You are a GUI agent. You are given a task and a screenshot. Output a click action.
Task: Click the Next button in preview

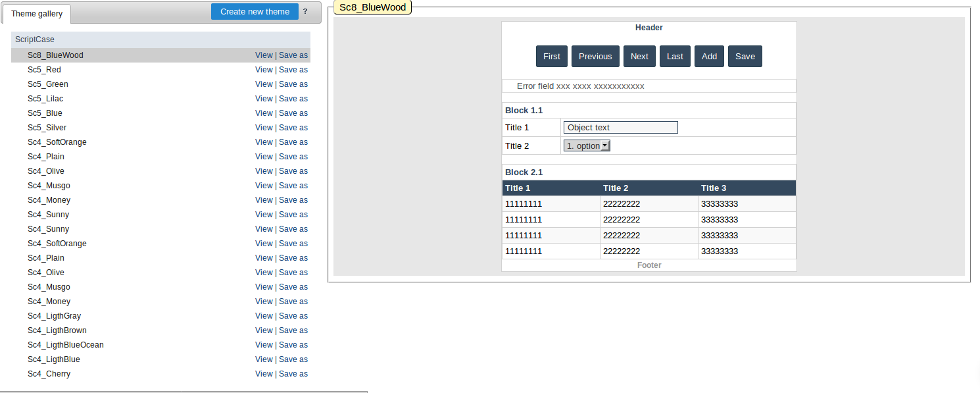639,57
